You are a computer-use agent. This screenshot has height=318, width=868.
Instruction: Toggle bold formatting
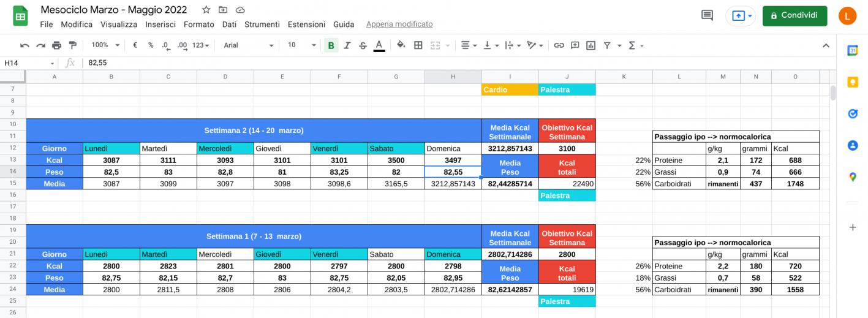331,45
